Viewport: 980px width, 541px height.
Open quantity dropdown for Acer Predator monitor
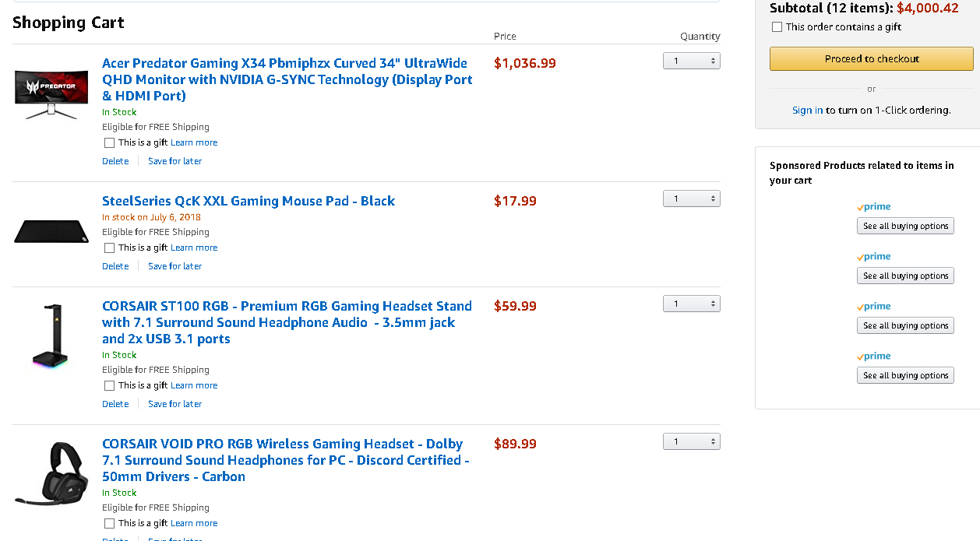[691, 61]
